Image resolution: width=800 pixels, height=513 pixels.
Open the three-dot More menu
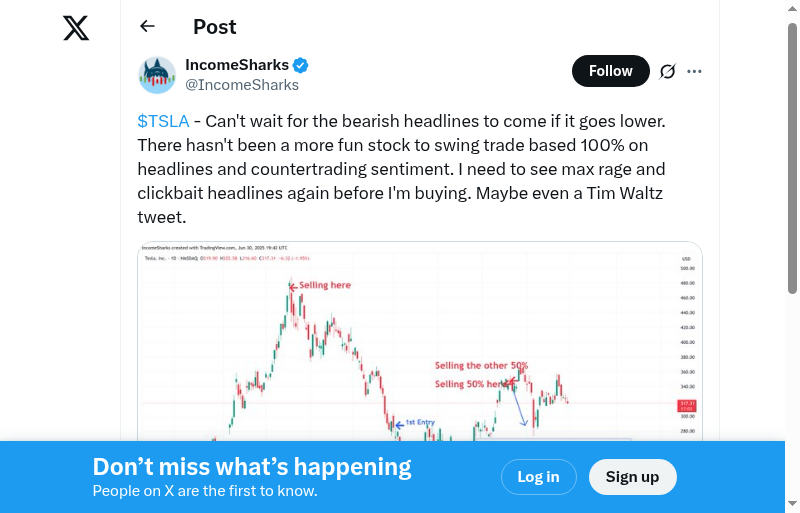pos(695,71)
